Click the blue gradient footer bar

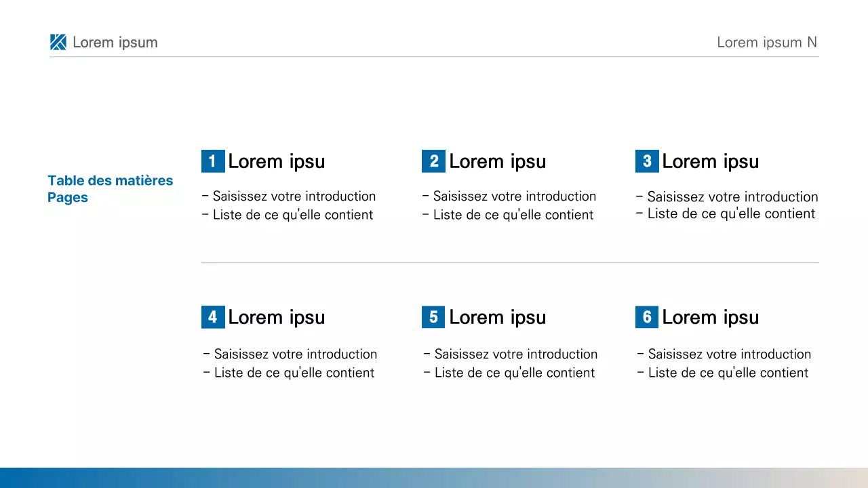434,478
